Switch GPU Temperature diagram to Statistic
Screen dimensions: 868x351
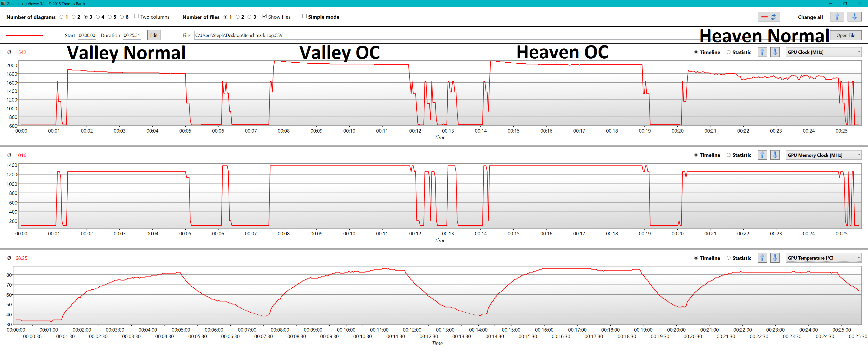[x=728, y=258]
